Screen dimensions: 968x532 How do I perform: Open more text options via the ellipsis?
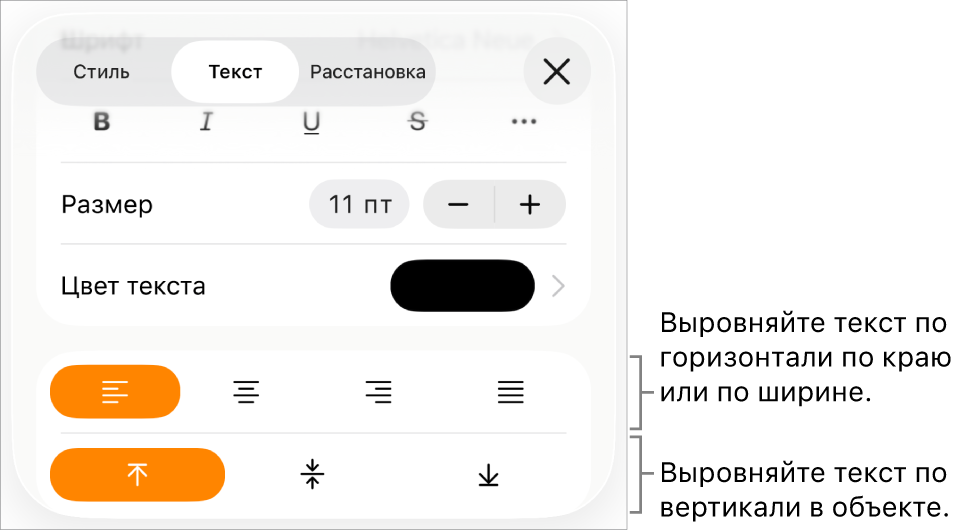tap(524, 122)
